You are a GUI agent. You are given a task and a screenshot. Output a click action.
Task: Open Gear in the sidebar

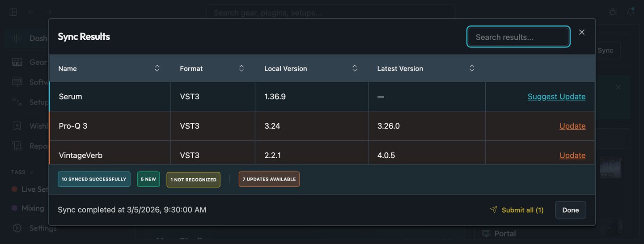29,62
